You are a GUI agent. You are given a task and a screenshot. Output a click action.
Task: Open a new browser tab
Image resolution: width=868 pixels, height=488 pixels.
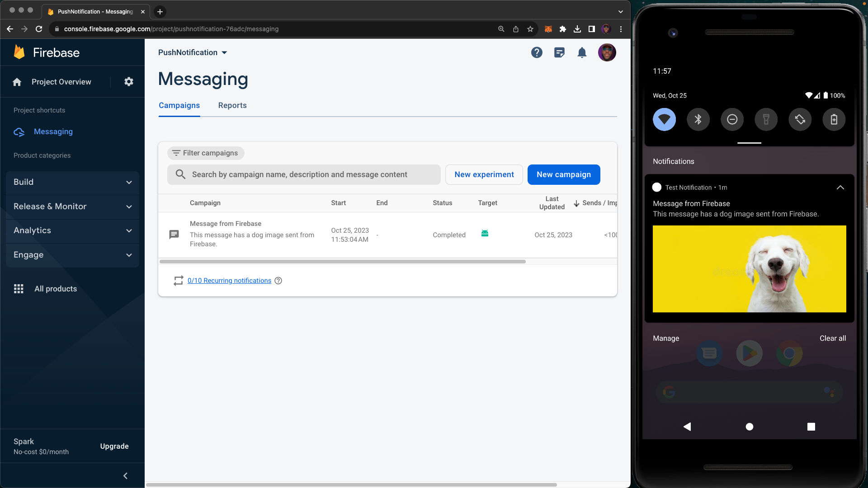160,12
